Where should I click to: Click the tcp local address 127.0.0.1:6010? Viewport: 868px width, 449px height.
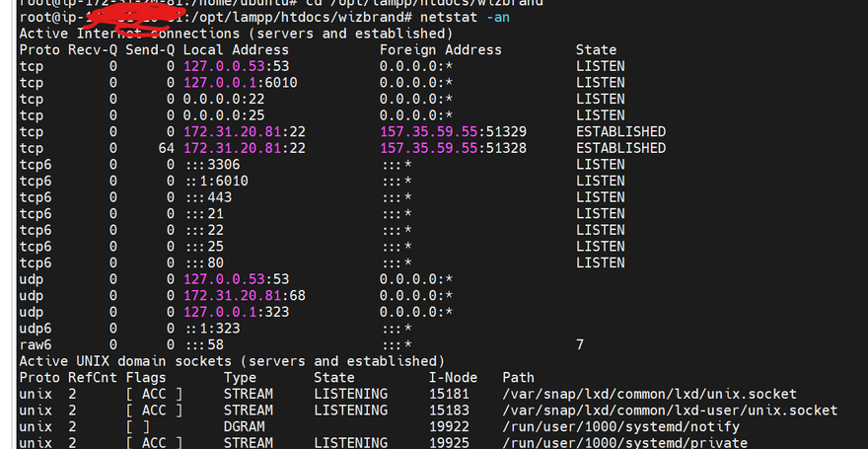point(240,83)
